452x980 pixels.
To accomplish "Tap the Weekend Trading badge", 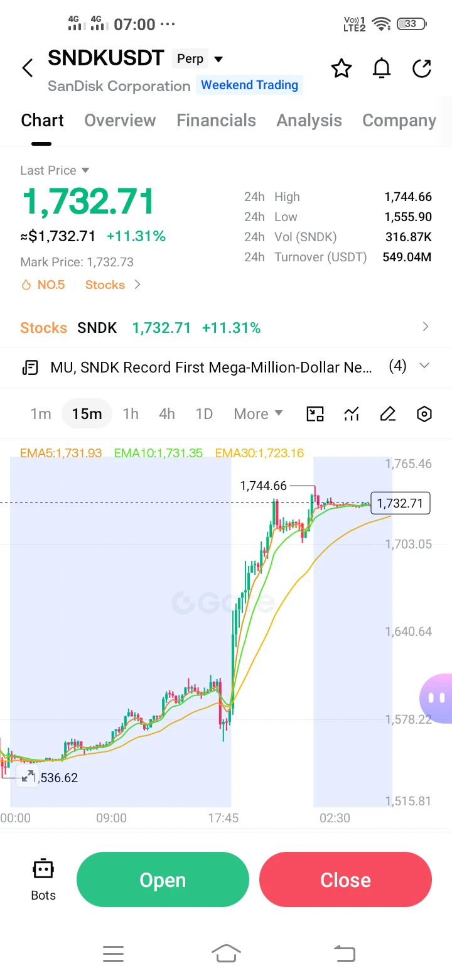I will (249, 85).
